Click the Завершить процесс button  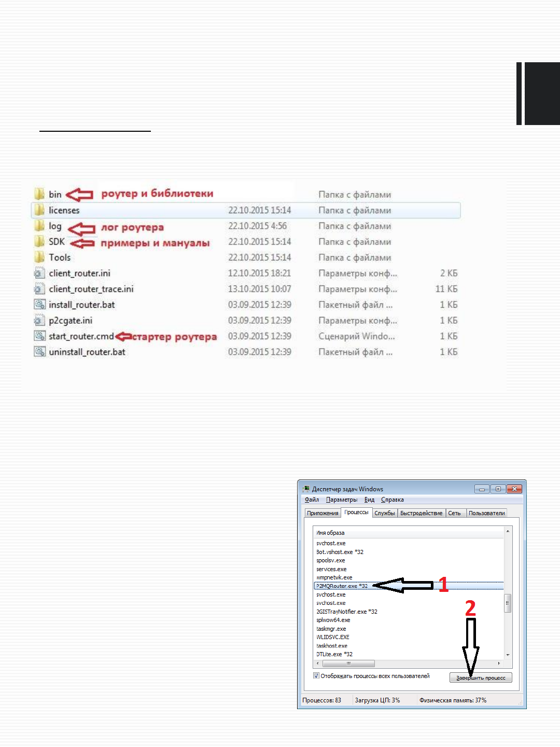(481, 677)
